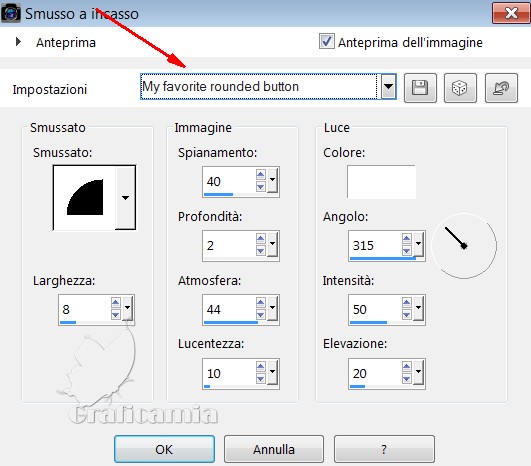The image size is (531, 466).
Task: Open Intensità slider dropdown arrow
Action: click(x=419, y=308)
